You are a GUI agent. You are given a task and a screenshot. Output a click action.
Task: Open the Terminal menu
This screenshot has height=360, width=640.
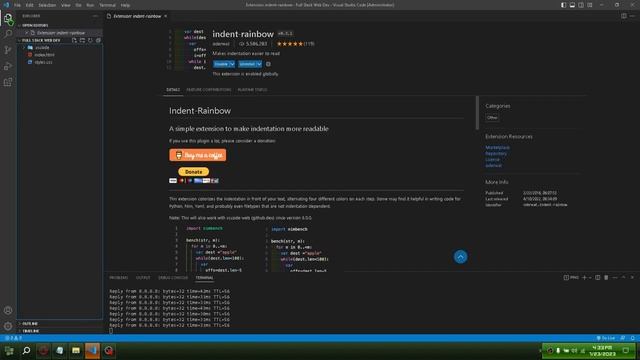tap(107, 5)
